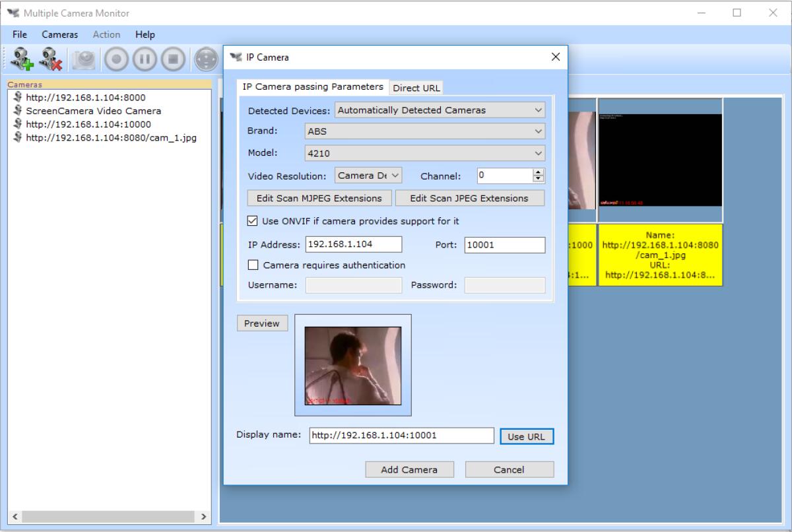792x532 pixels.
Task: Click the Preview button
Action: coord(262,323)
